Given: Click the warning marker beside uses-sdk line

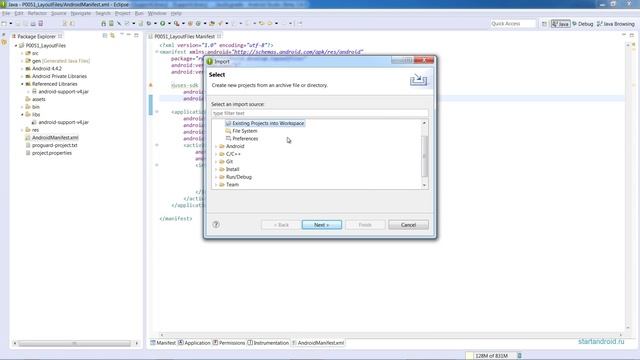Looking at the screenshot, I should (151, 85).
